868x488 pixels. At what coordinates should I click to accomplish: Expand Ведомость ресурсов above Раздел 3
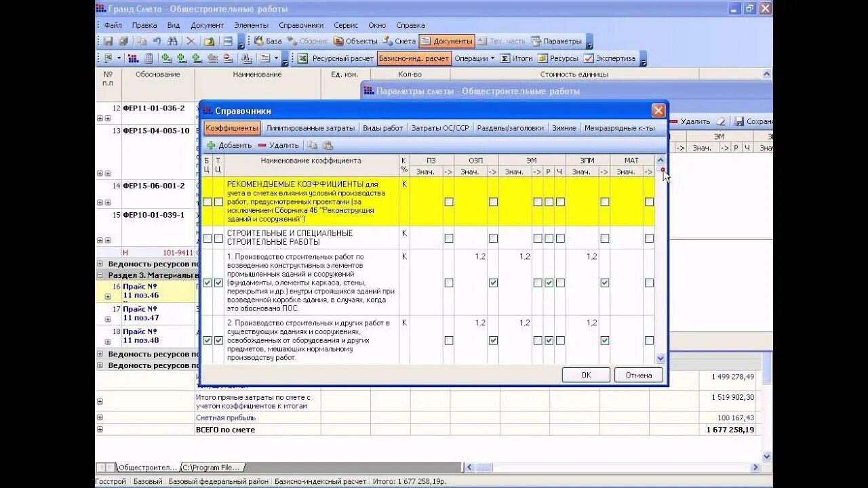tap(100, 264)
